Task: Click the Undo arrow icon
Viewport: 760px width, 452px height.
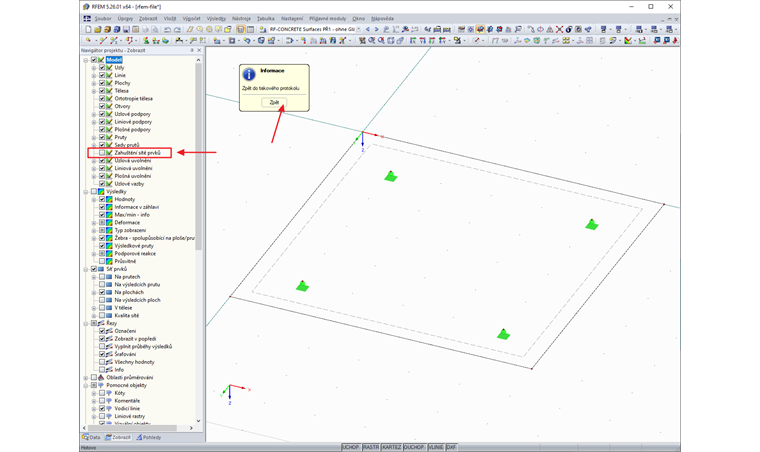Action: [x=167, y=30]
